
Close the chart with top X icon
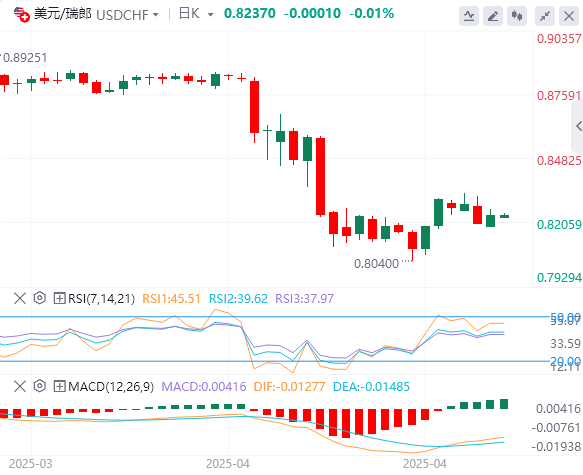pos(569,16)
